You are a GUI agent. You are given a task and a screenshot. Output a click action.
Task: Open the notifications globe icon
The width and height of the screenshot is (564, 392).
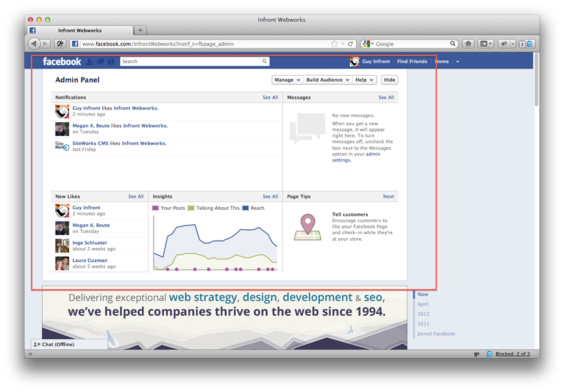pos(111,62)
